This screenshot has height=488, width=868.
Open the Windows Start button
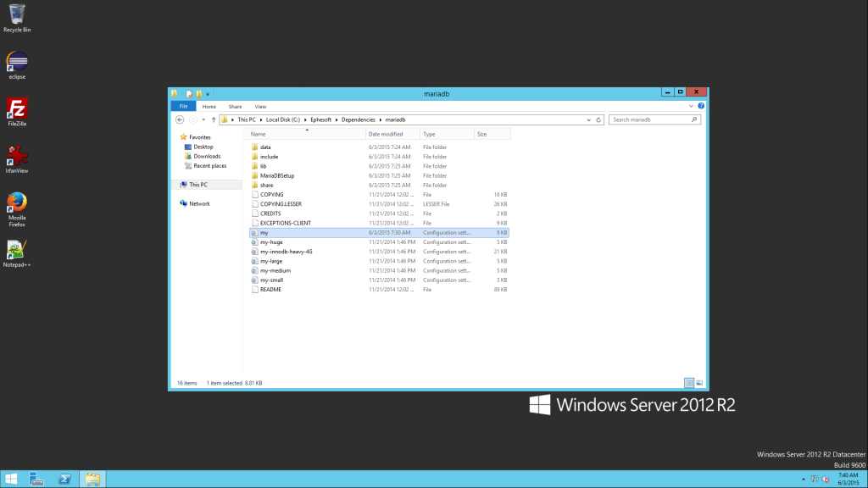pyautogui.click(x=10, y=480)
